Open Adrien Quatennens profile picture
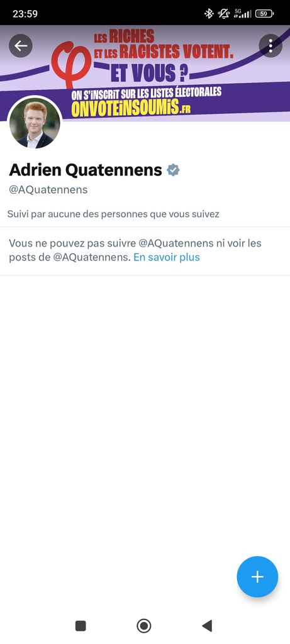The height and width of the screenshot is (644, 290). point(35,123)
